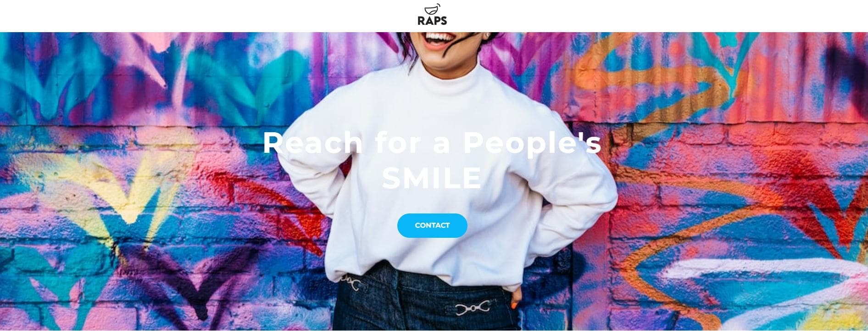
Task: Click the word SMILE in the heading
Action: 432,178
